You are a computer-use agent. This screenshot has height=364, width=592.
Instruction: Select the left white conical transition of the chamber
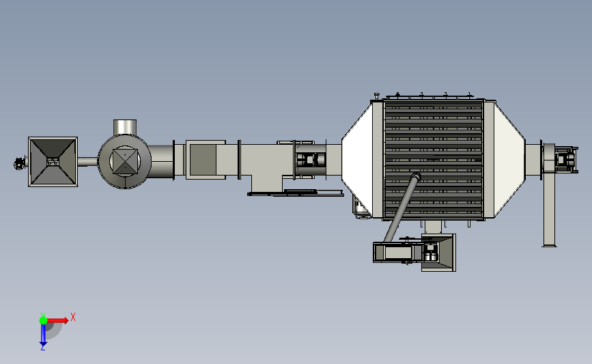point(357,159)
